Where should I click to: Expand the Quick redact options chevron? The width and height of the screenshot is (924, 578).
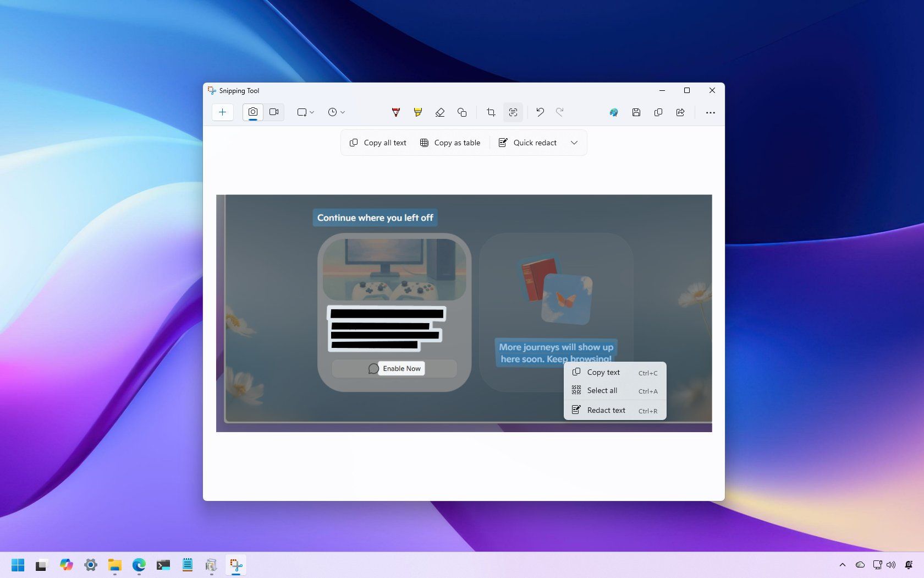coord(574,143)
